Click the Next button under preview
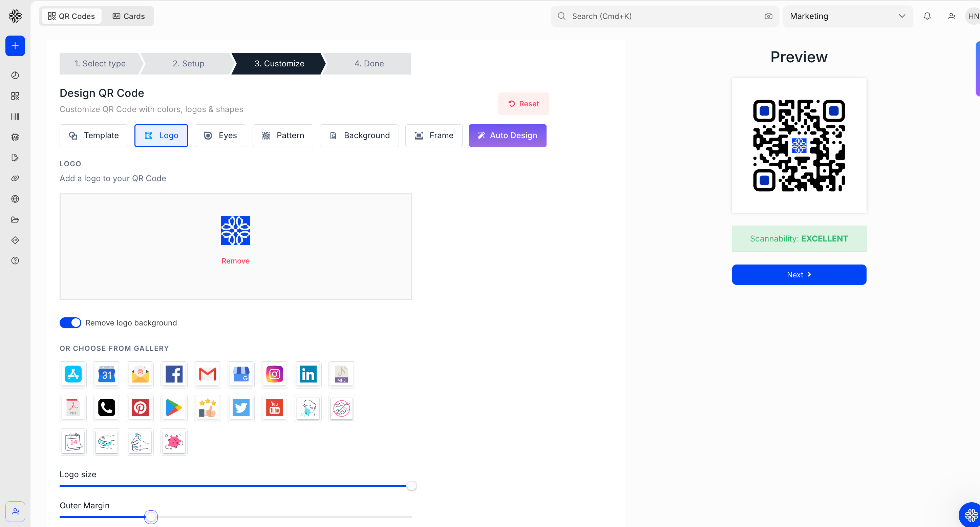Image resolution: width=980 pixels, height=527 pixels. (x=799, y=275)
